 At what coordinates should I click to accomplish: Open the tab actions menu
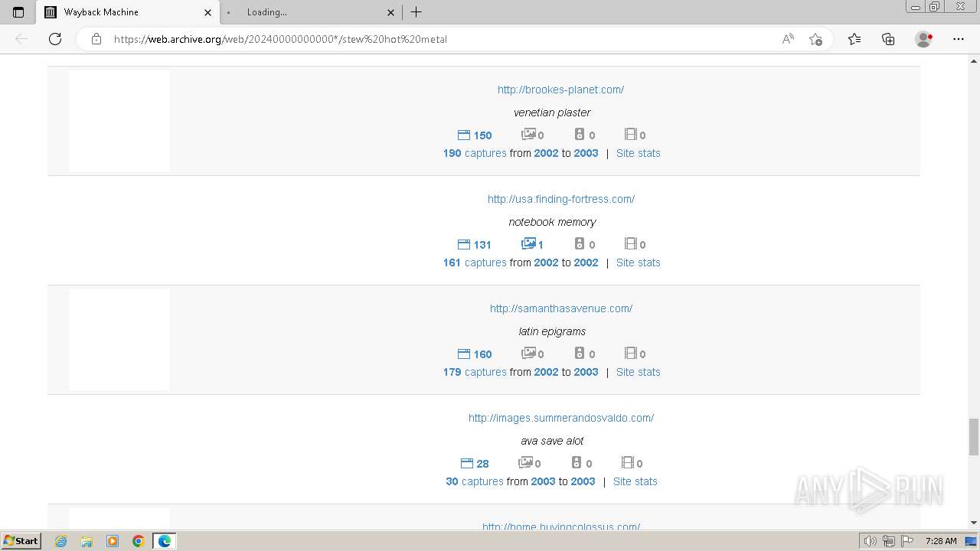[x=18, y=12]
